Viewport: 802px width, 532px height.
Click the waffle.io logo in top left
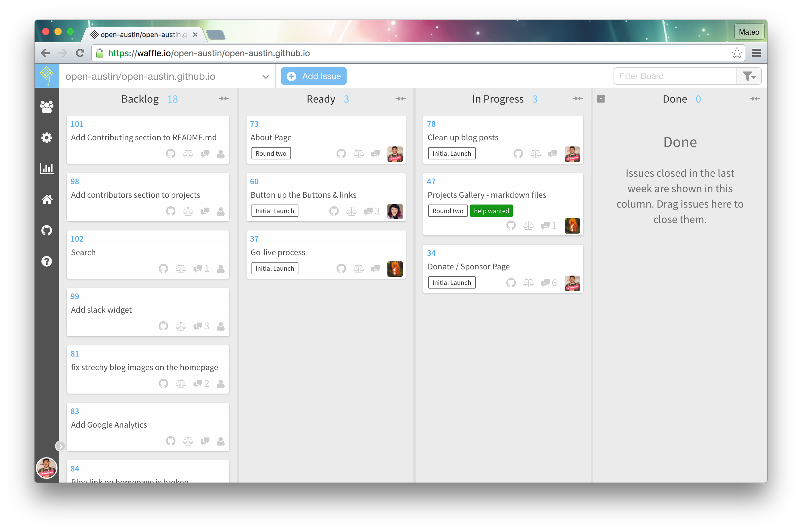click(48, 75)
